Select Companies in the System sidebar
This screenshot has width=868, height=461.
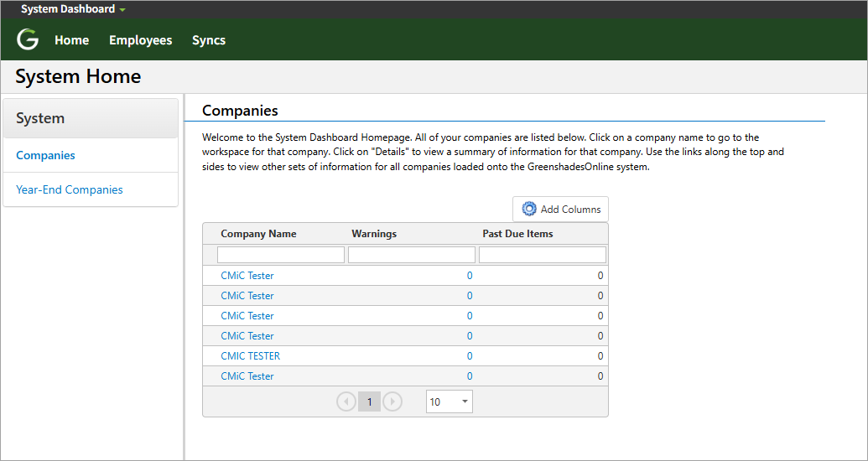45,156
